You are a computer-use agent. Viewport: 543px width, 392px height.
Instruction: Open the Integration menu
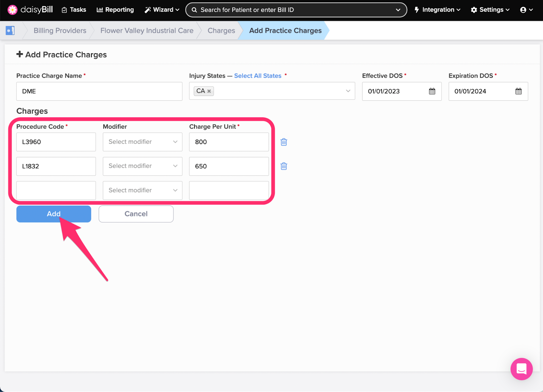[x=437, y=10]
